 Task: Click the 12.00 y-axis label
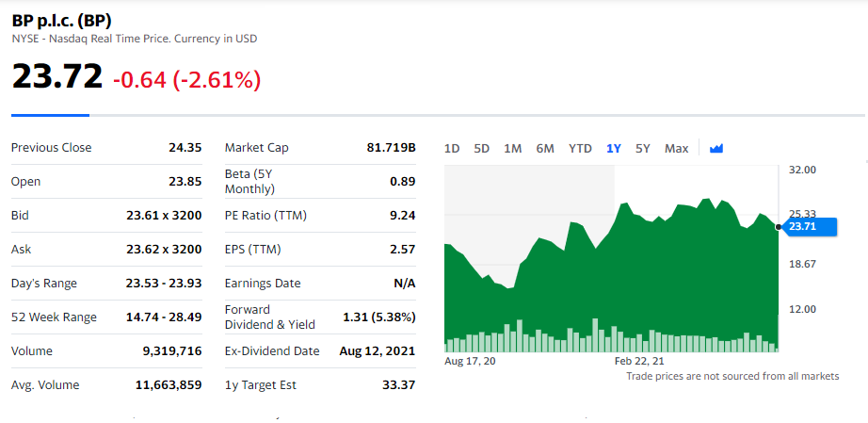[802, 309]
